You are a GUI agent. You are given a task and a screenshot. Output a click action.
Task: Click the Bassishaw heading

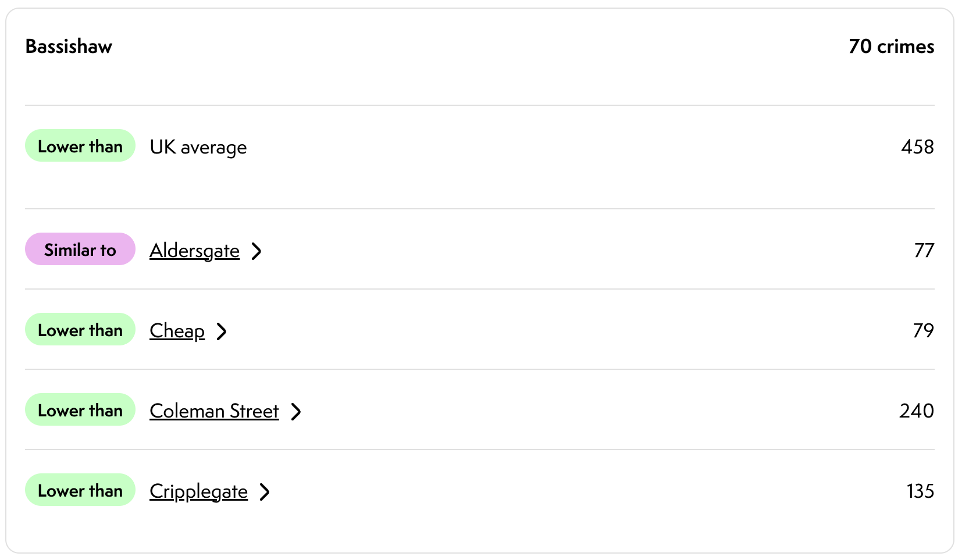tap(69, 47)
